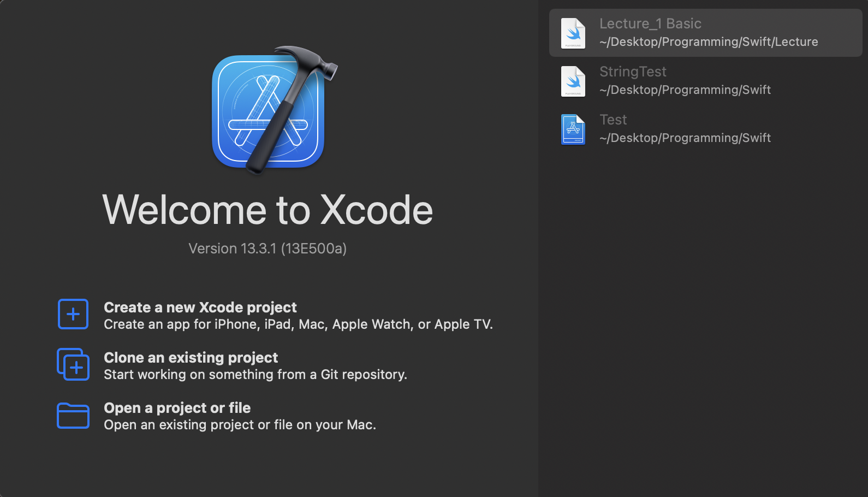Click the Test Xcode project file icon
This screenshot has width=868, height=497.
[x=573, y=129]
